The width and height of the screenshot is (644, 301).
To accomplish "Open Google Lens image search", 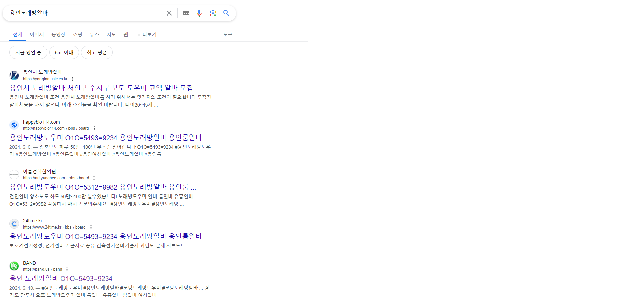I will [x=213, y=13].
